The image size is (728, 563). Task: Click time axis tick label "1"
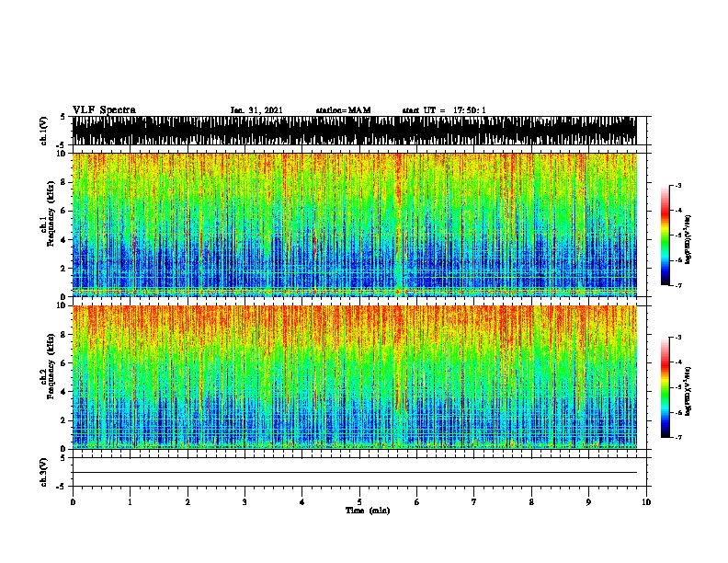pyautogui.click(x=130, y=502)
